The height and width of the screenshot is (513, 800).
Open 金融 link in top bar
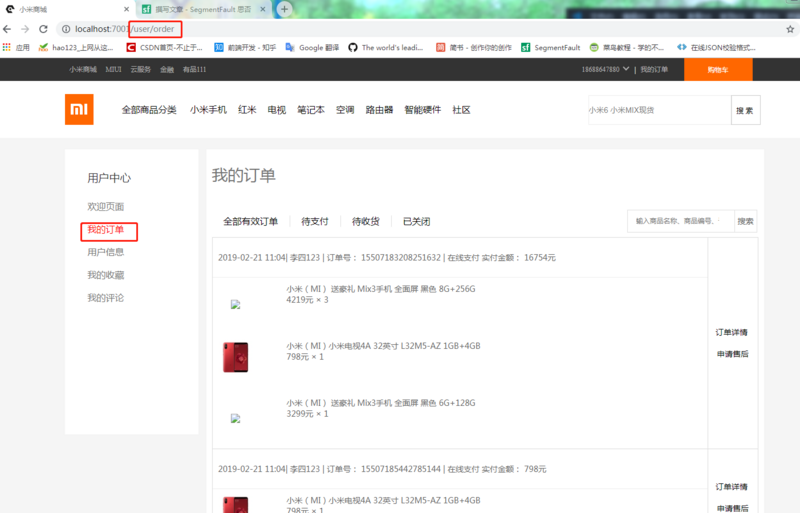[167, 69]
